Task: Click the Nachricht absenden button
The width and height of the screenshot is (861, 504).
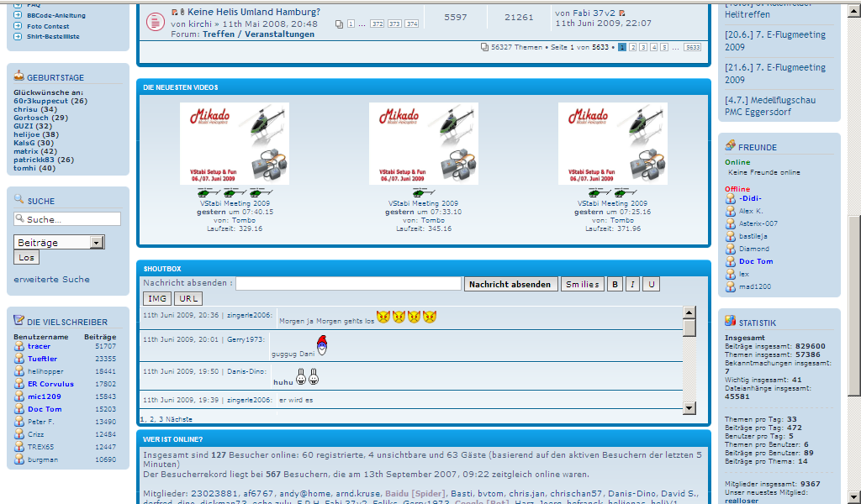Action: pyautogui.click(x=510, y=284)
